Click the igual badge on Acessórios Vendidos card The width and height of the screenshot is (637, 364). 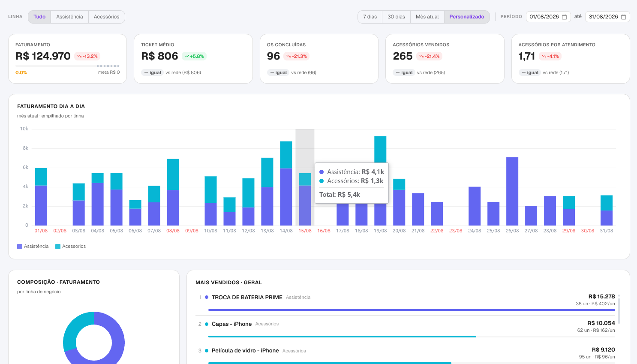404,72
